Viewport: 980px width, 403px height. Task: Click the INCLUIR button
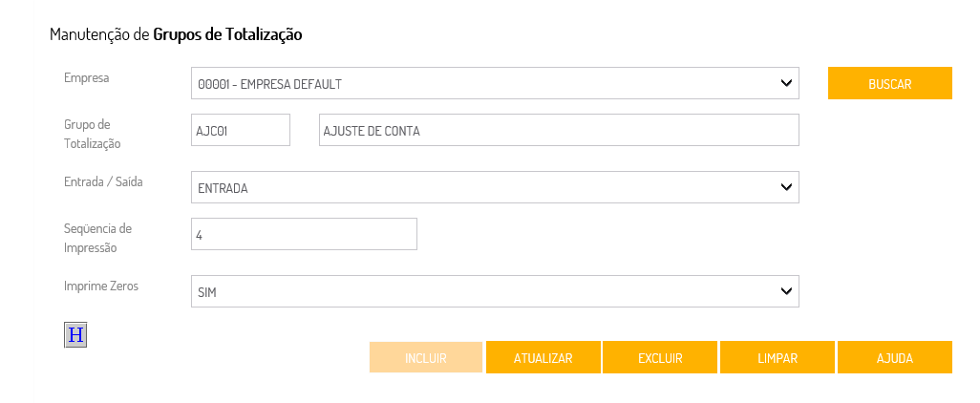point(426,358)
